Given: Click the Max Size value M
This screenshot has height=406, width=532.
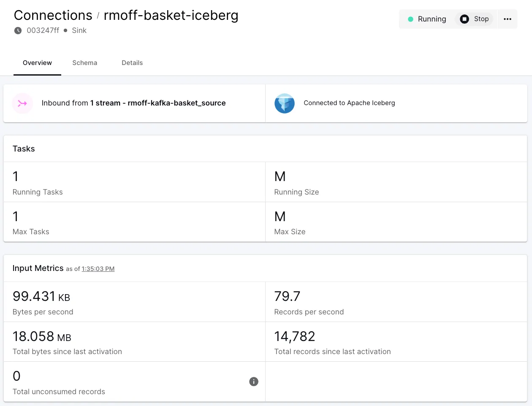Looking at the screenshot, I should [280, 217].
